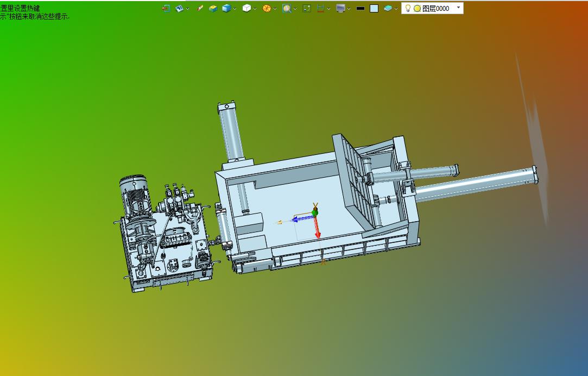Click the blue book-shaped toolbar icon

click(x=180, y=8)
